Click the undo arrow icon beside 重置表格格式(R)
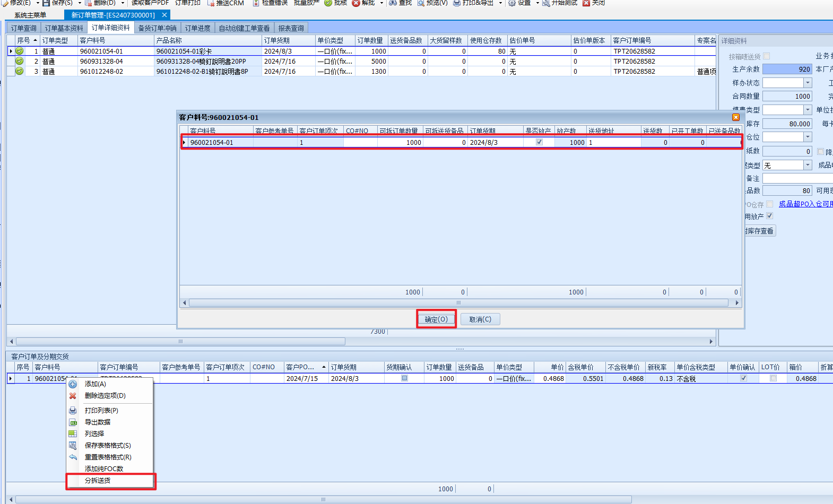The image size is (833, 504). (x=73, y=457)
